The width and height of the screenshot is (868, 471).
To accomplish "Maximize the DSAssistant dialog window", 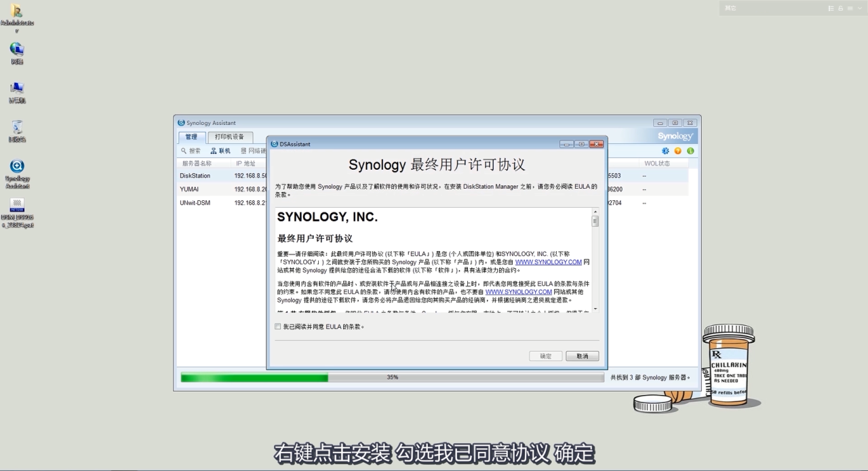I will click(x=581, y=144).
